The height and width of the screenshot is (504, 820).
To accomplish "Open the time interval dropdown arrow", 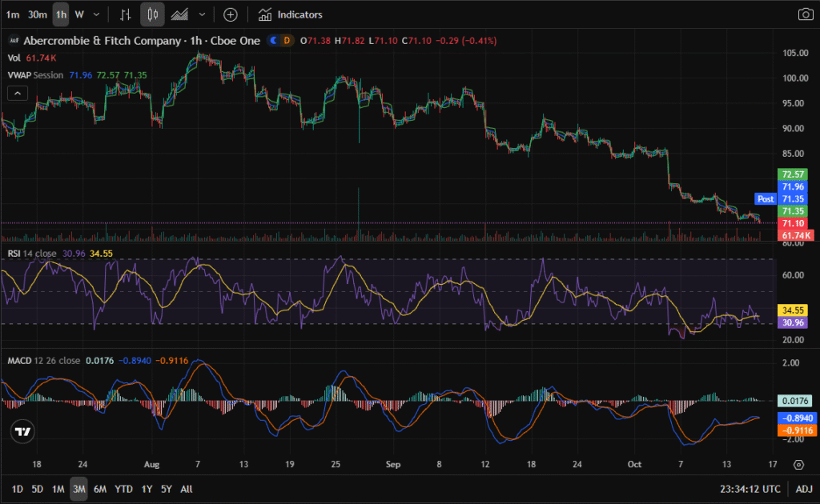I will click(x=97, y=14).
